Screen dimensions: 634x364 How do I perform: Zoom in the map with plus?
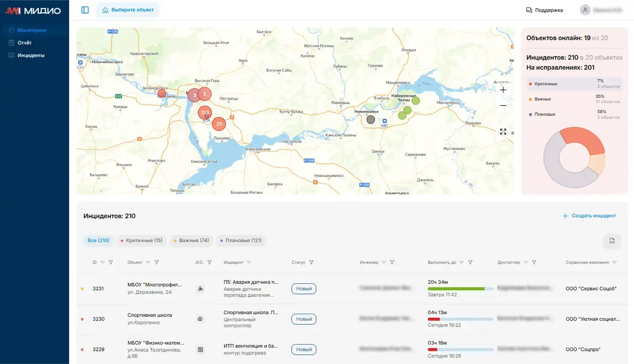click(x=503, y=90)
